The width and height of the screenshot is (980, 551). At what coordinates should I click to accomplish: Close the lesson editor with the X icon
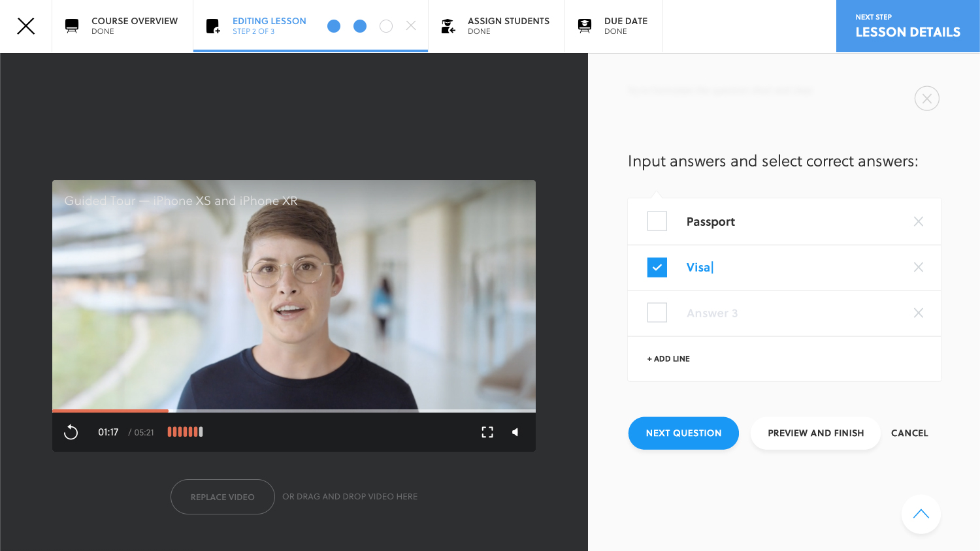coord(26,26)
